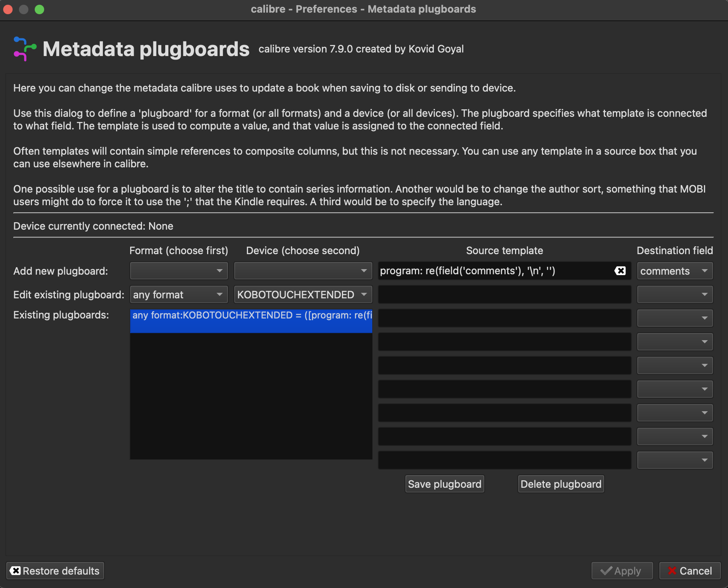Open the last row's destination field dropdown
The width and height of the screenshot is (728, 588).
(x=675, y=460)
